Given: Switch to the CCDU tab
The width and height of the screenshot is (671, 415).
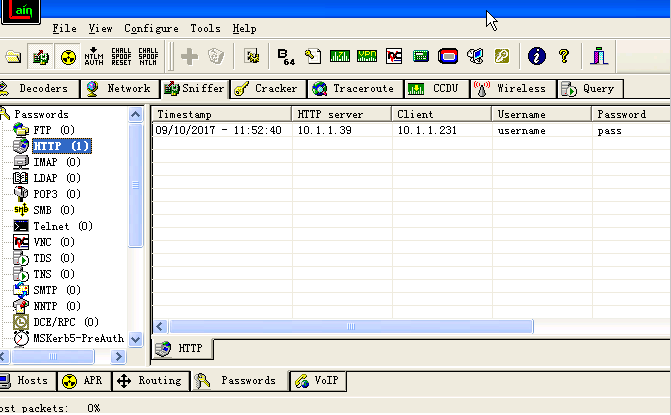Looking at the screenshot, I should pyautogui.click(x=436, y=89).
